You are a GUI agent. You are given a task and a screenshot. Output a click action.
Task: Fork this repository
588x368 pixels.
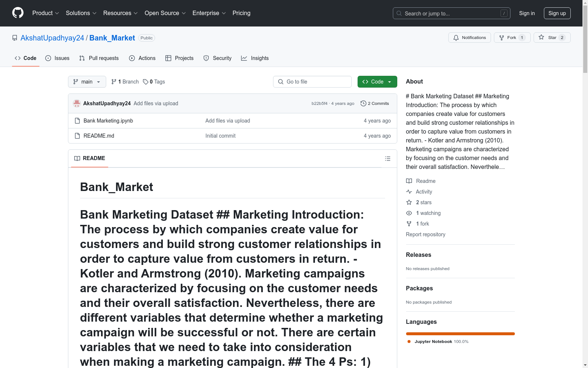coord(512,38)
